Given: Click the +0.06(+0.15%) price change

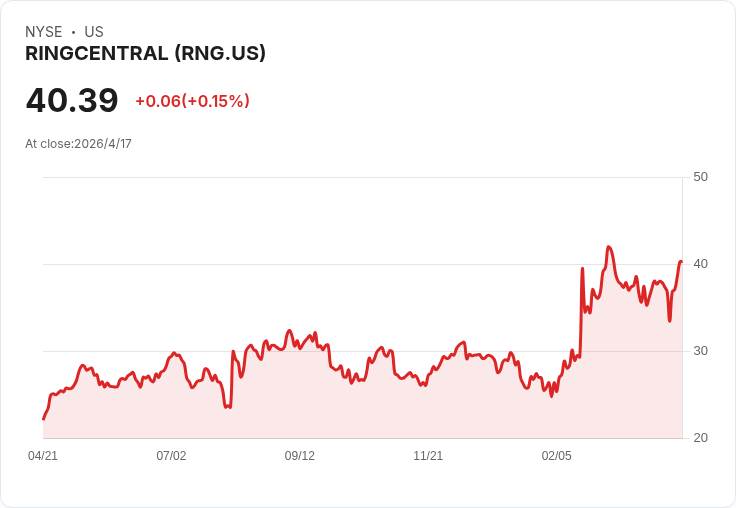Looking at the screenshot, I should click(x=192, y=101).
